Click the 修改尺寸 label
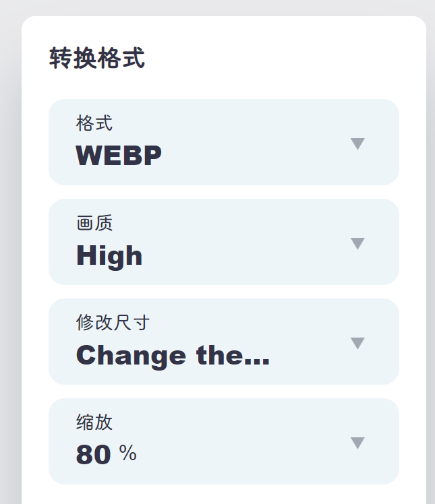The height and width of the screenshot is (504, 435). (113, 323)
